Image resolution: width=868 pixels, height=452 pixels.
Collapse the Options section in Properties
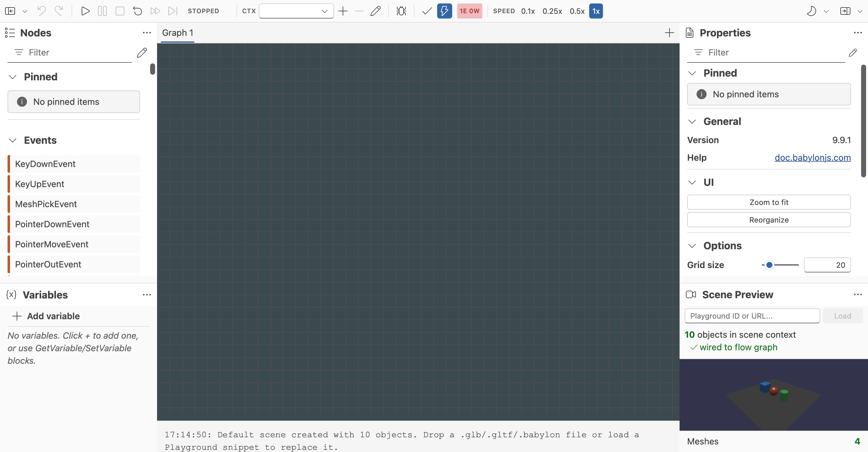[692, 246]
